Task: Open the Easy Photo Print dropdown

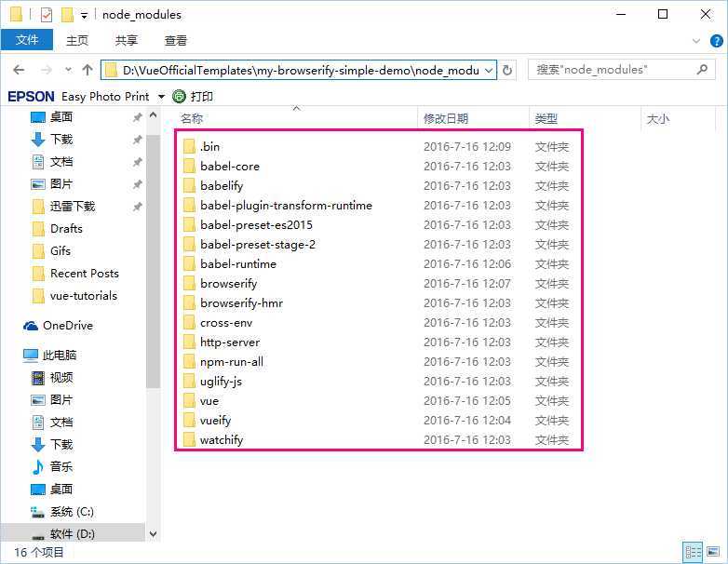Action: (x=161, y=97)
